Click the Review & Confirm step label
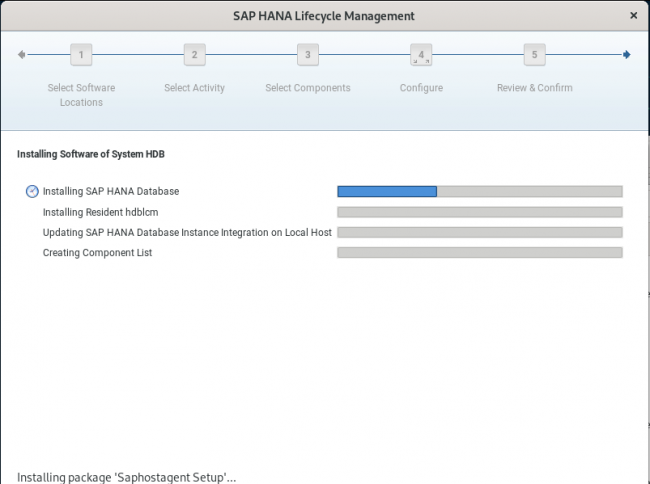The height and width of the screenshot is (484, 650). (534, 88)
